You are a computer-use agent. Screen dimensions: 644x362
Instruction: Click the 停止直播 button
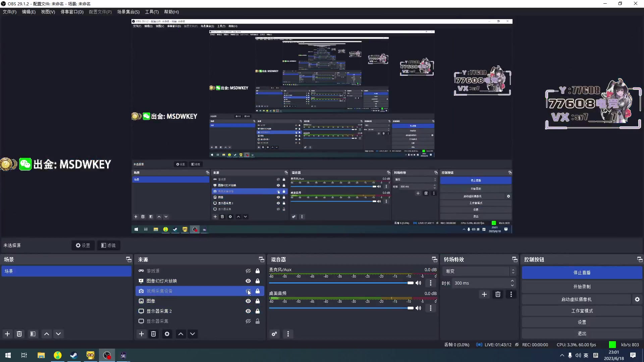[582, 273]
